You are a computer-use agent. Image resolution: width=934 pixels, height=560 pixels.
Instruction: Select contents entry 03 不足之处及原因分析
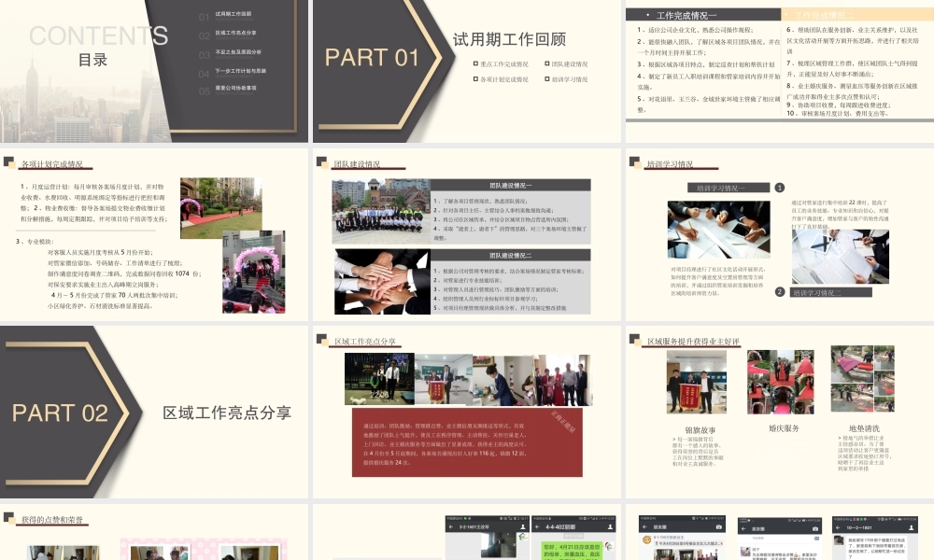click(230, 53)
